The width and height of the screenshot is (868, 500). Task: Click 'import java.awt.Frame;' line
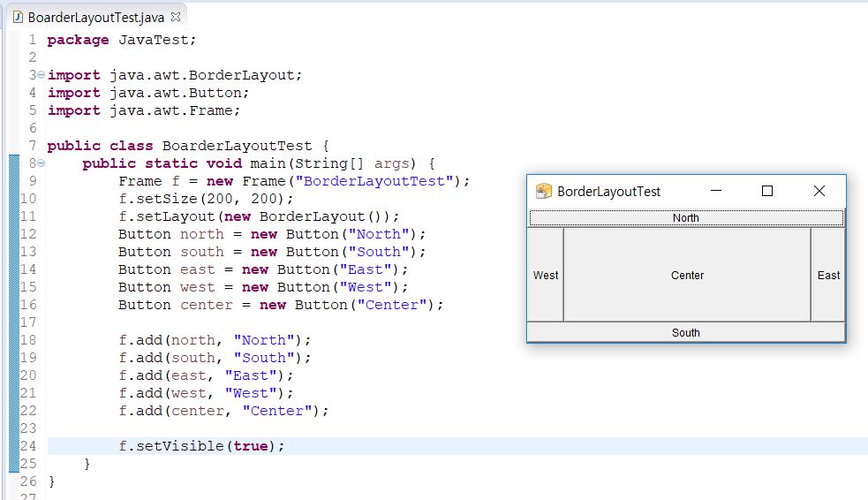[143, 110]
